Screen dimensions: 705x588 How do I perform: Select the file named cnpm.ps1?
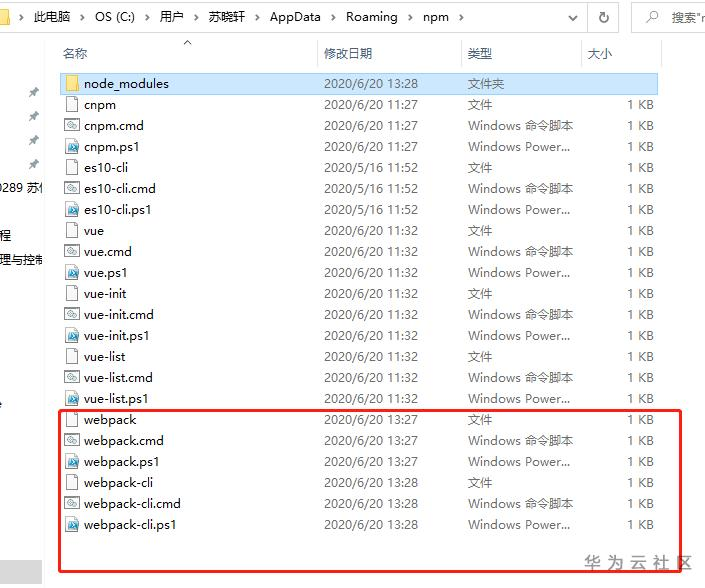tap(112, 147)
